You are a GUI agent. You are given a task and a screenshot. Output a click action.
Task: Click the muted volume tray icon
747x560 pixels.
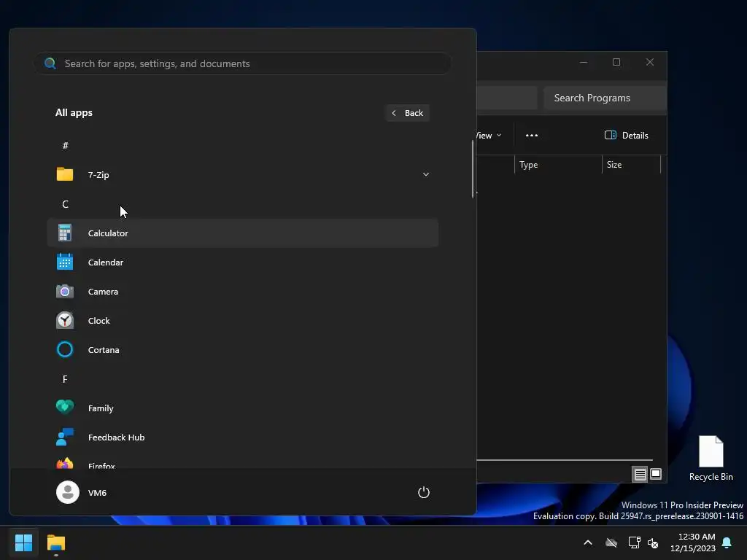pos(653,542)
